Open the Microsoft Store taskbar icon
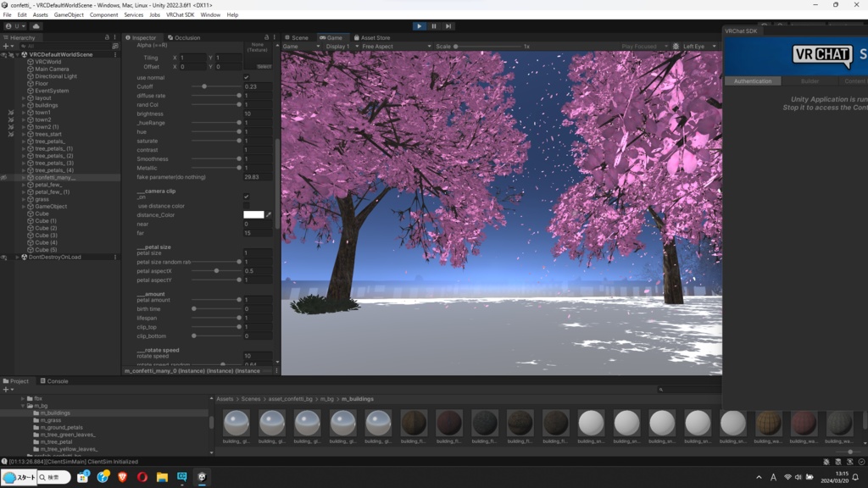The width and height of the screenshot is (868, 488). click(x=82, y=477)
